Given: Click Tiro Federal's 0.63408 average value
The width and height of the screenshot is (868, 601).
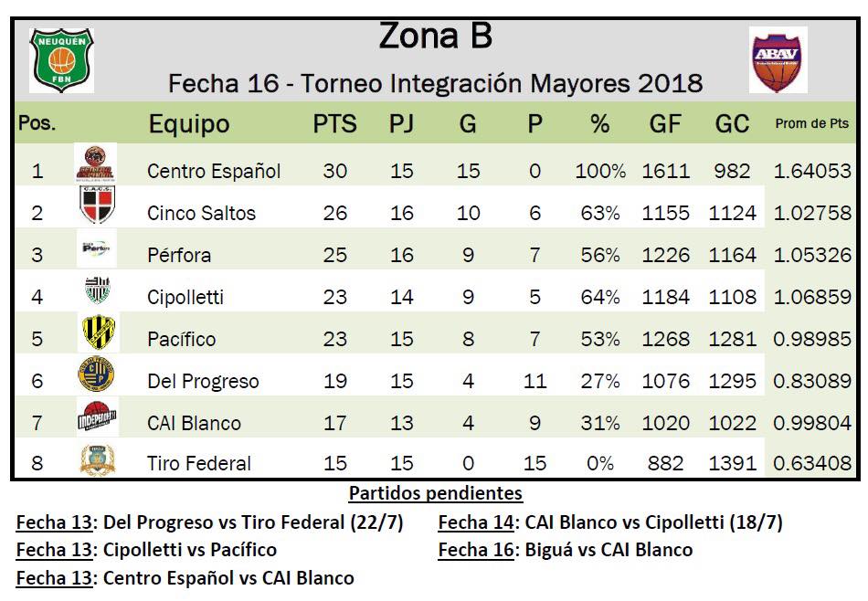Looking at the screenshot, I should tap(811, 464).
